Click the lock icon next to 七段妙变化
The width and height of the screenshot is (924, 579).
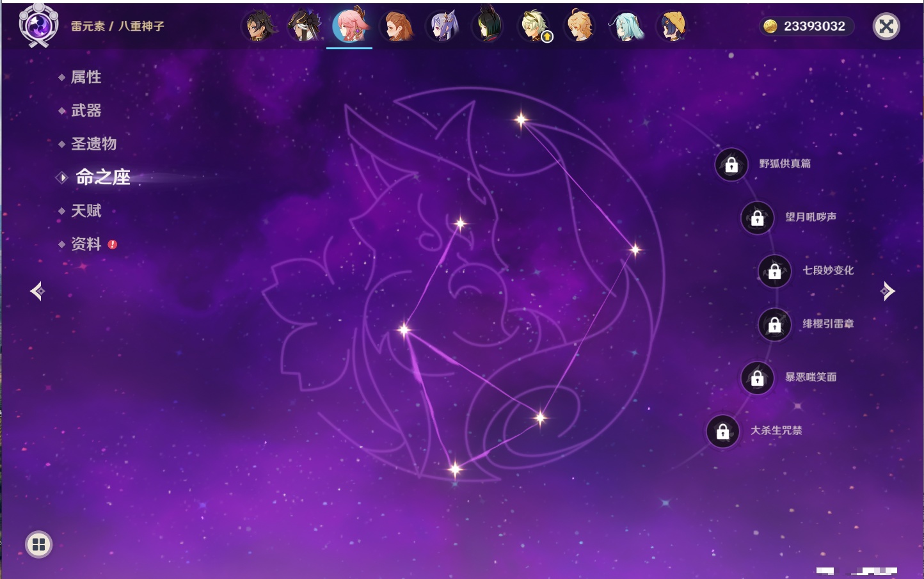click(x=774, y=271)
